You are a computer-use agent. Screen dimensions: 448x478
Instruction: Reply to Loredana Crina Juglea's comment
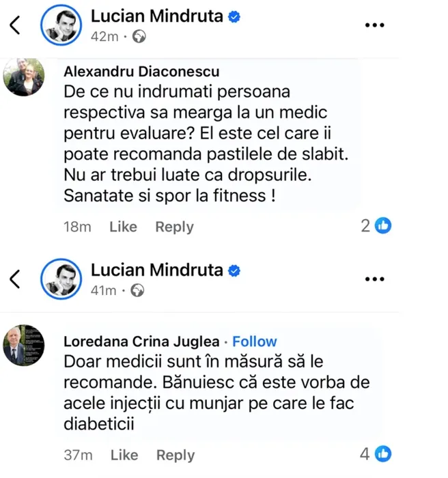click(x=176, y=455)
